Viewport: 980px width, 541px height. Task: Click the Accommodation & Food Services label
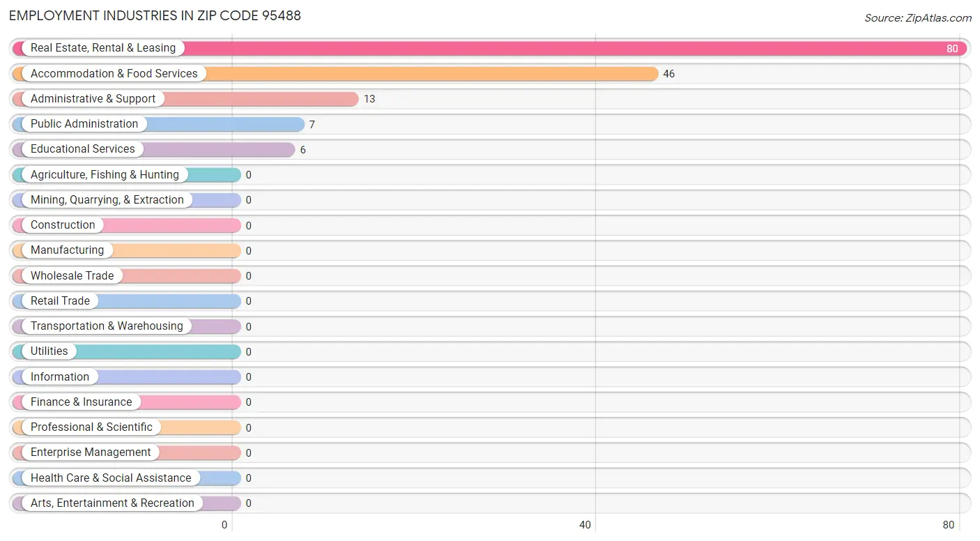point(114,73)
